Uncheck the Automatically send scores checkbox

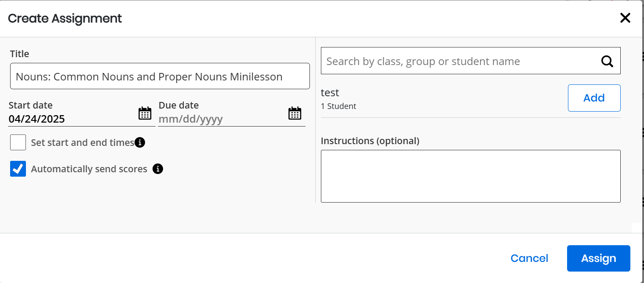pos(18,169)
